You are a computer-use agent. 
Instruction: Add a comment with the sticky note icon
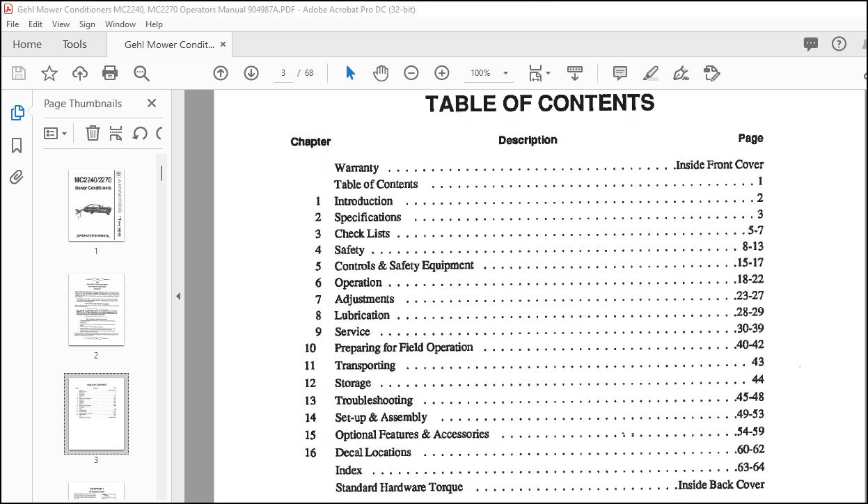pos(620,73)
